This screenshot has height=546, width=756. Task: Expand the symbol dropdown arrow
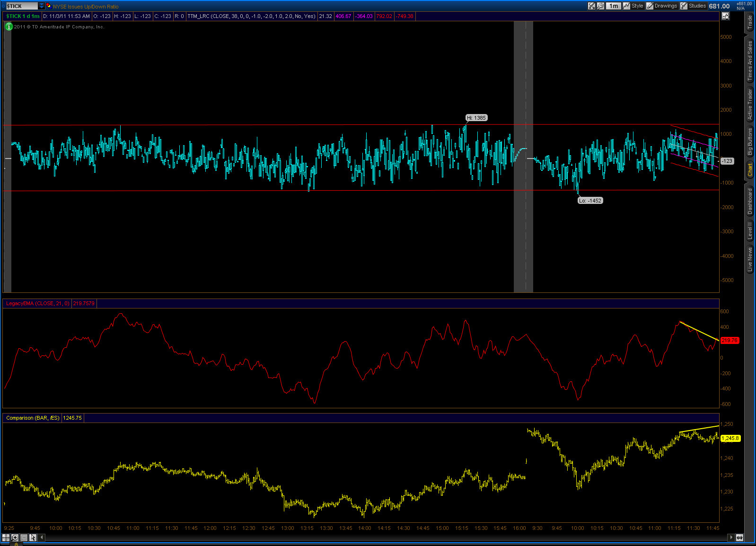pyautogui.click(x=42, y=6)
